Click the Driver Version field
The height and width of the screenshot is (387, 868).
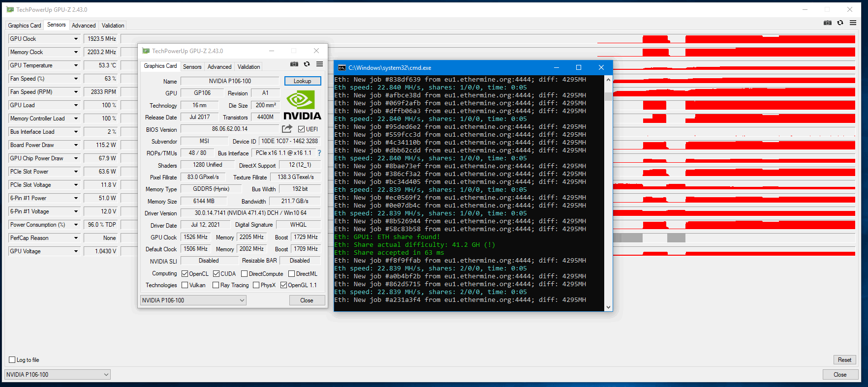[x=250, y=213]
